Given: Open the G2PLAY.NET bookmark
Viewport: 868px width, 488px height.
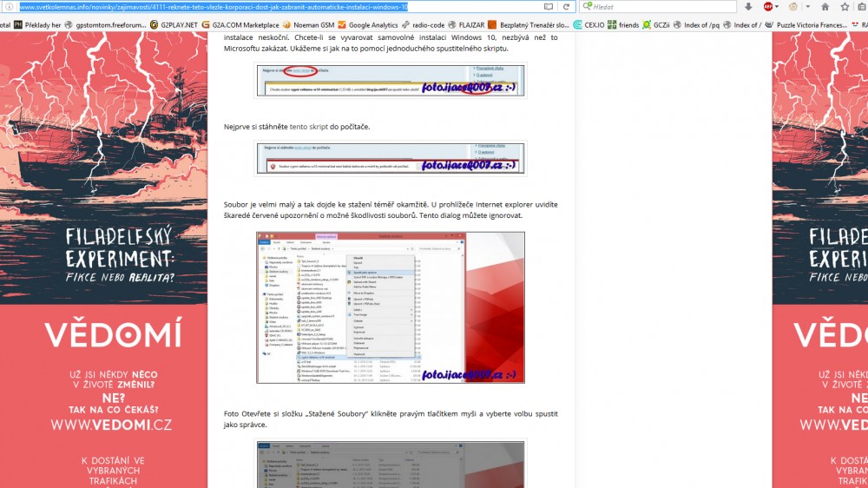Looking at the screenshot, I should click(180, 25).
